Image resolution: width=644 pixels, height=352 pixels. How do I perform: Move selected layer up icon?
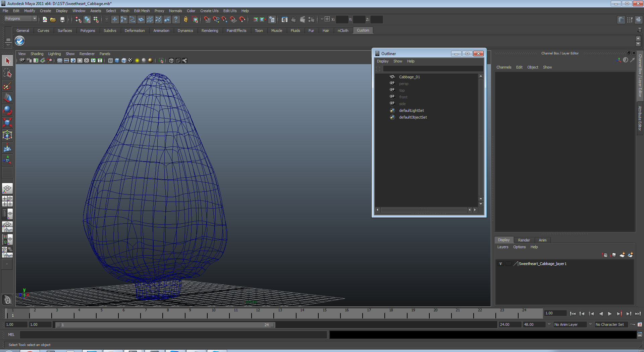[x=605, y=255]
